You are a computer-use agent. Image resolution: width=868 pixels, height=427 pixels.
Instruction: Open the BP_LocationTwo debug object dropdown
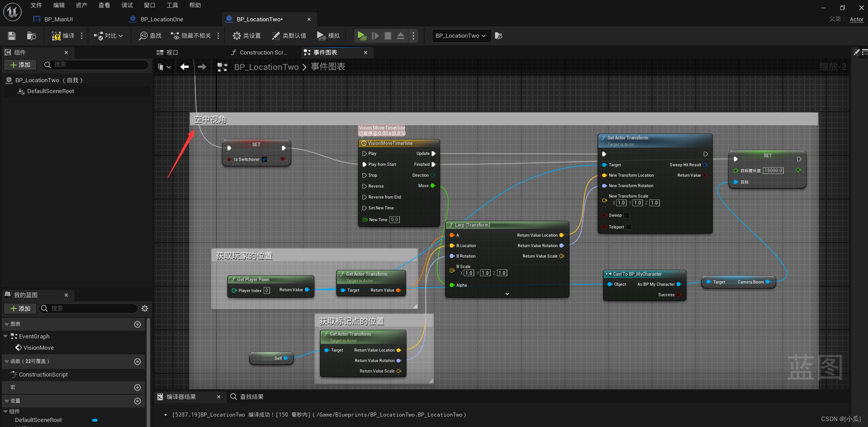[461, 36]
